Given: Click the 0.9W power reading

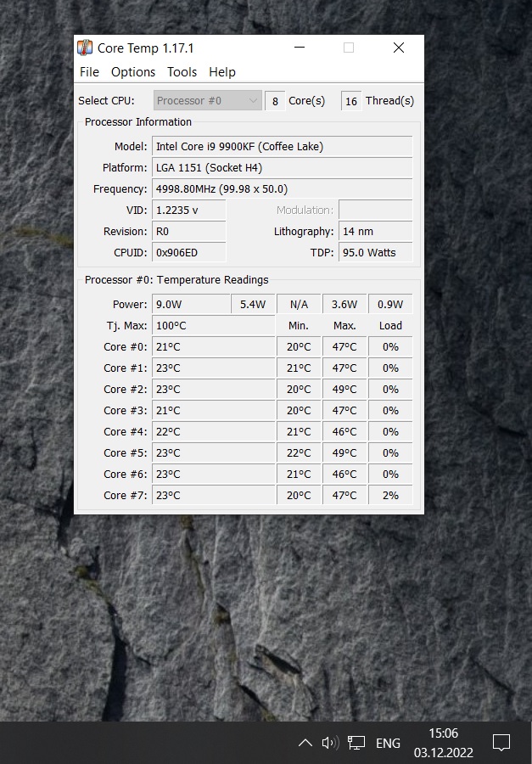Looking at the screenshot, I should (x=390, y=305).
